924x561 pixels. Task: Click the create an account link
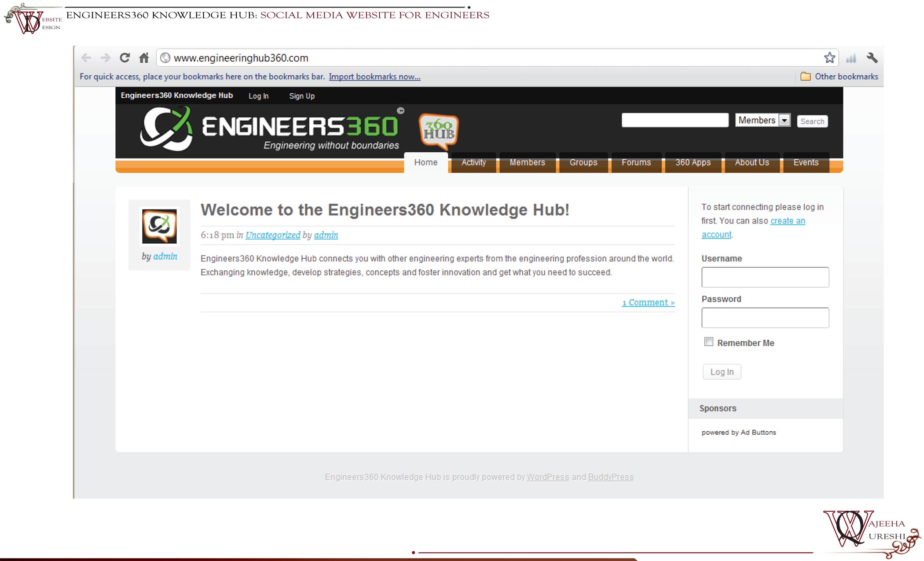[787, 221]
